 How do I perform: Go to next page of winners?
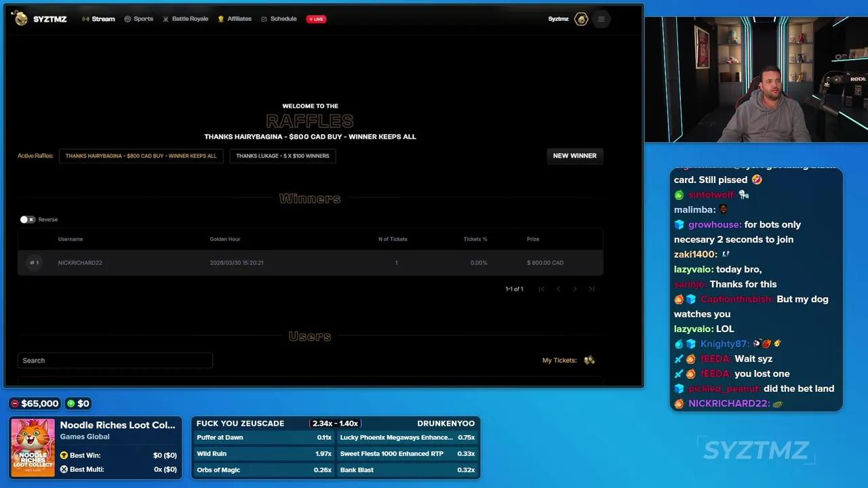[575, 289]
